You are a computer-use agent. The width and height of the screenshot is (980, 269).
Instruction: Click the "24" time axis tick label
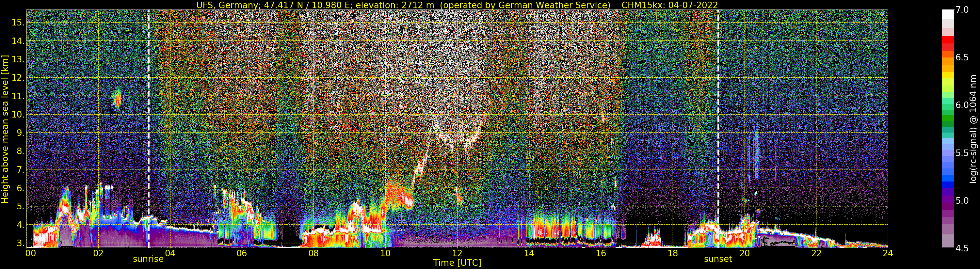point(888,253)
